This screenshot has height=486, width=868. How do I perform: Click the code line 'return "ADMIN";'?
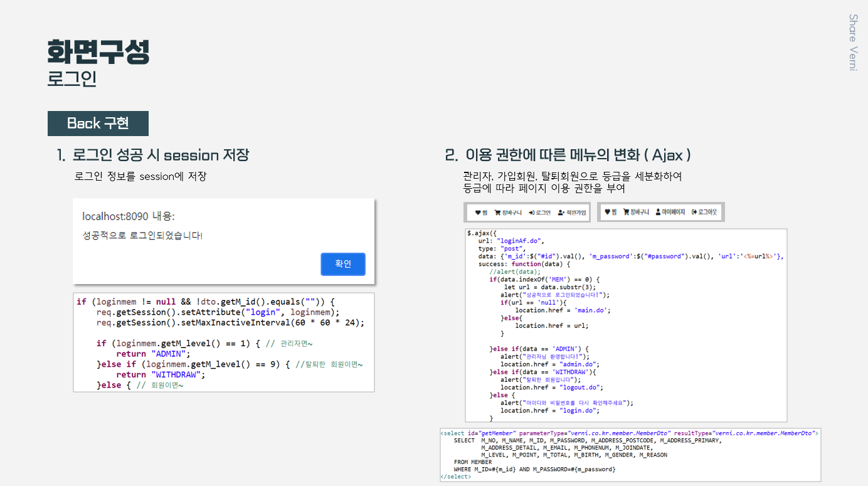(154, 354)
